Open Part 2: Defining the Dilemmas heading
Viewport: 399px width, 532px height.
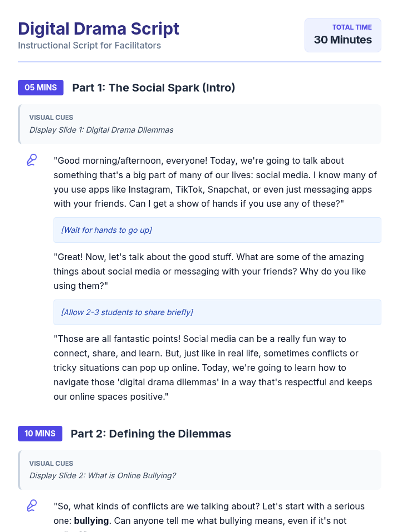(x=151, y=434)
